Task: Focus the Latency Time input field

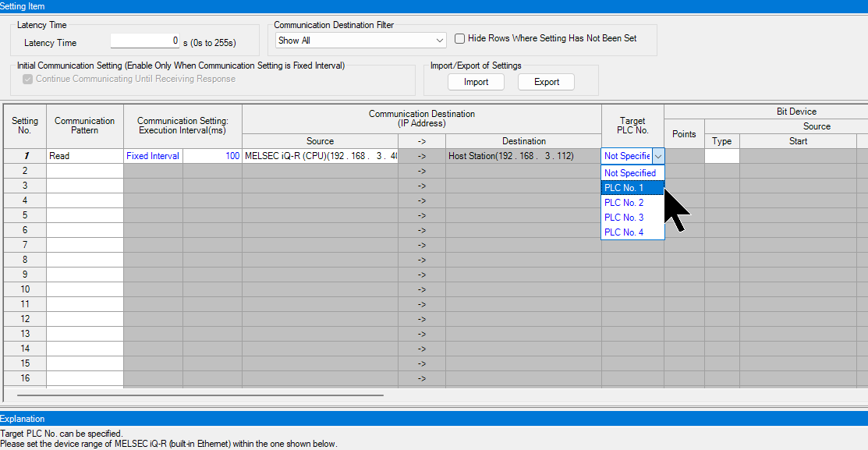Action: click(x=145, y=41)
